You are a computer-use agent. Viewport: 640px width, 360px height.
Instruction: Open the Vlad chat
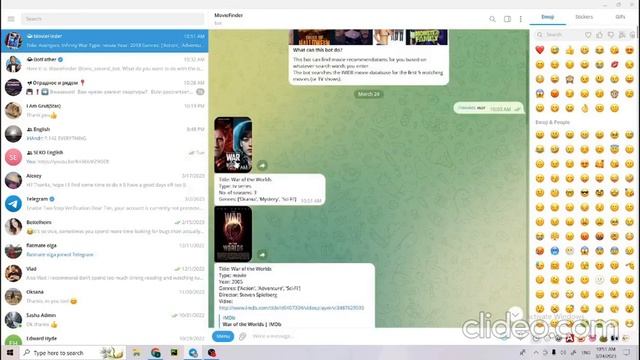[104, 273]
